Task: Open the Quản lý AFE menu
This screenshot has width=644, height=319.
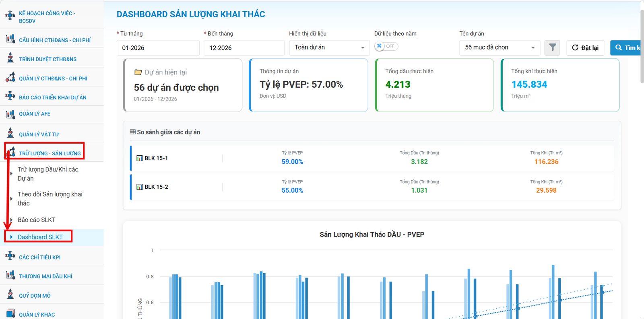Action: (35, 114)
